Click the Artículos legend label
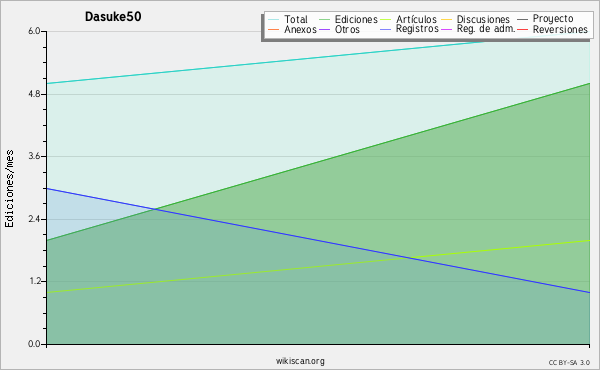The height and width of the screenshot is (370, 600). point(416,19)
